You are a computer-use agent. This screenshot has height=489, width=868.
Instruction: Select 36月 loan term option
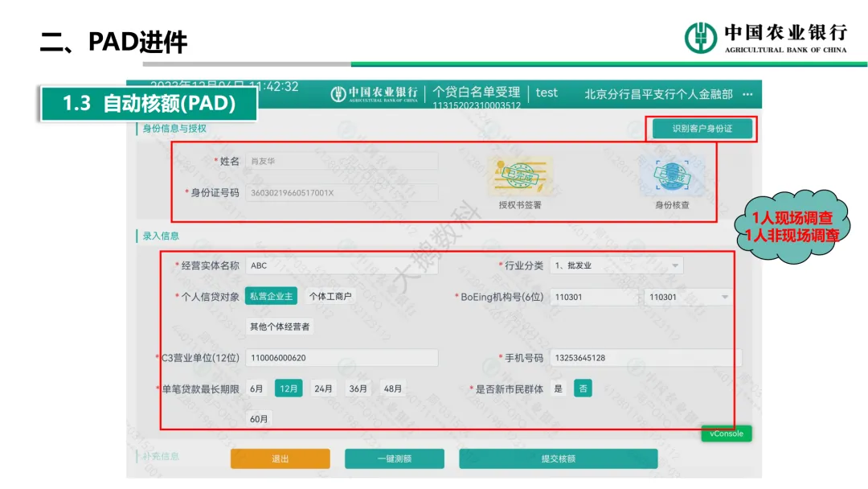[358, 388]
